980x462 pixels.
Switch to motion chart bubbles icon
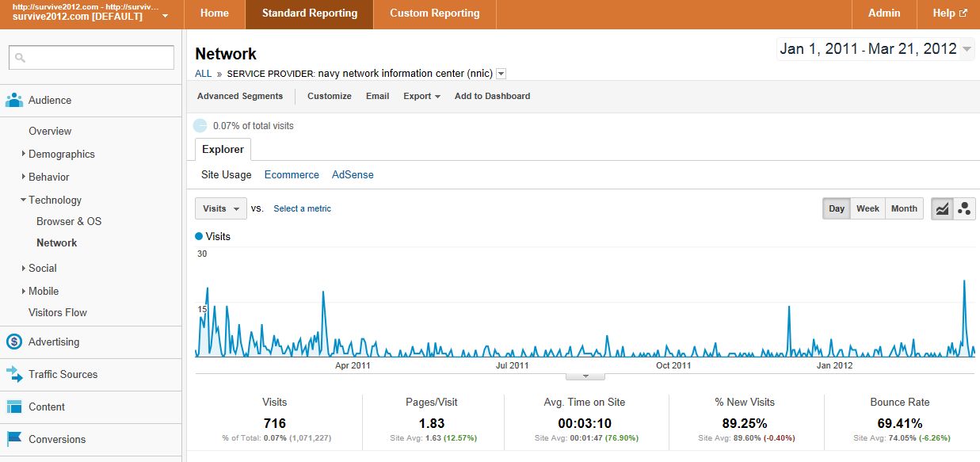pyautogui.click(x=964, y=208)
